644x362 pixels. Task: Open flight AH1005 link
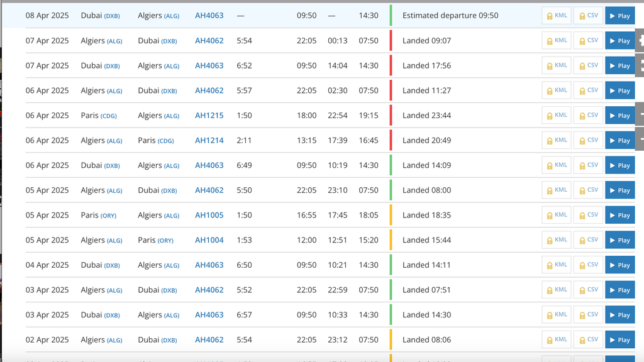click(209, 215)
